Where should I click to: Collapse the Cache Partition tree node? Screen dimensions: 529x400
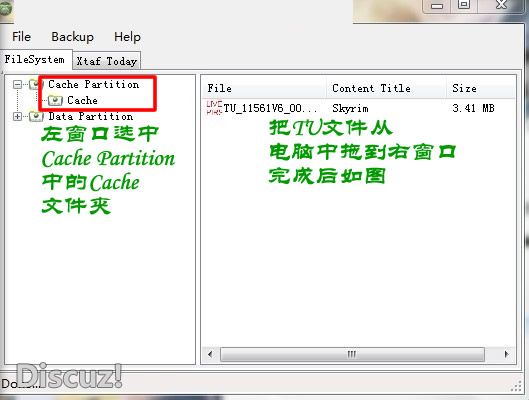pos(17,84)
